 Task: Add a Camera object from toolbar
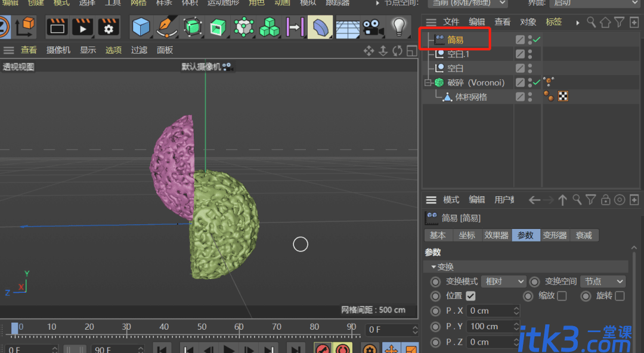pyautogui.click(x=373, y=27)
